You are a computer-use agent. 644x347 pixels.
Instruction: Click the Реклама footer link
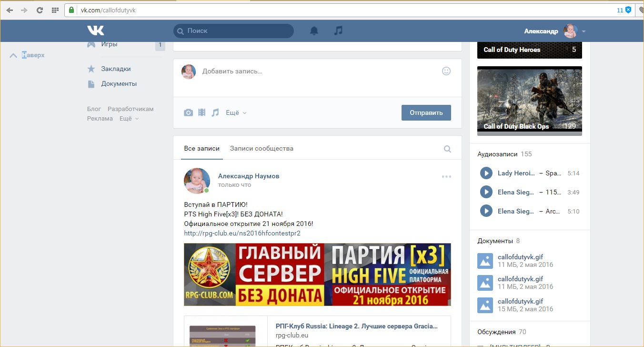(x=100, y=119)
